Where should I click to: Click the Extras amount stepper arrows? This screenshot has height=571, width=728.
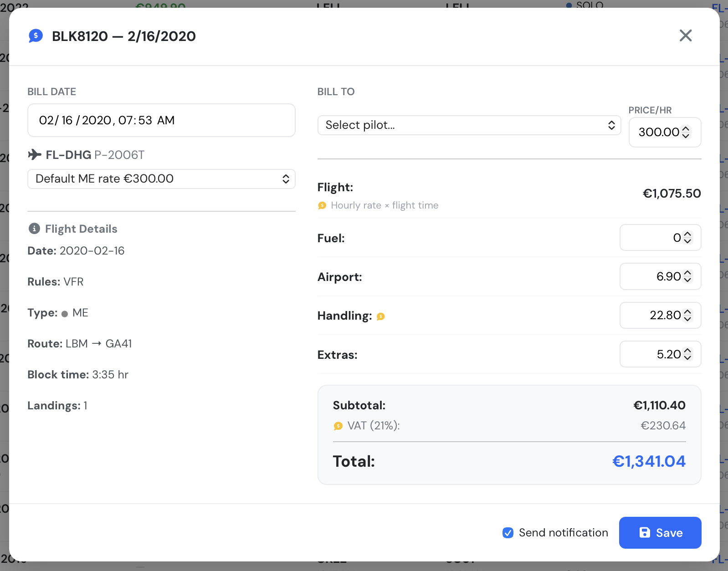(x=687, y=354)
